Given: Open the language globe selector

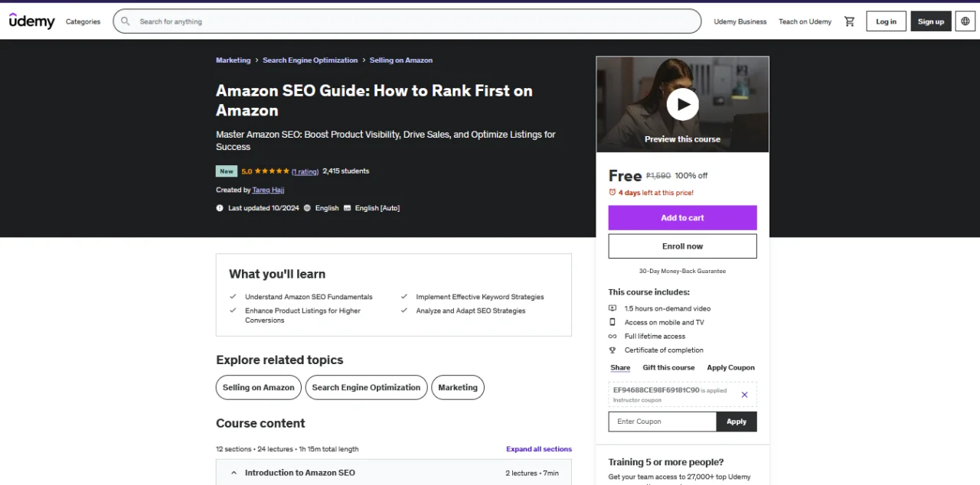Looking at the screenshot, I should [965, 21].
